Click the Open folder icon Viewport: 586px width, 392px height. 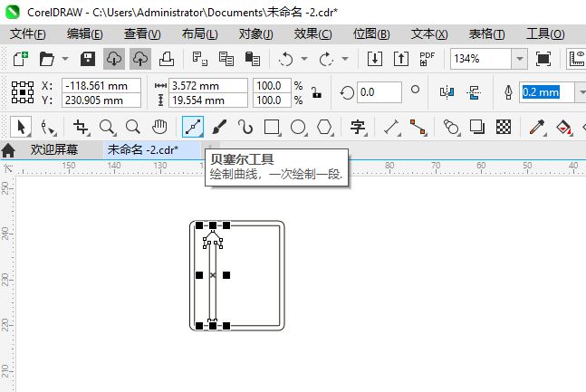tap(47, 59)
